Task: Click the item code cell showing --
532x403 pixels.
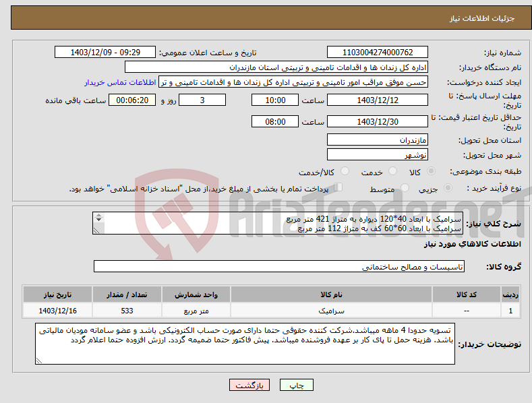Action: tap(467, 311)
